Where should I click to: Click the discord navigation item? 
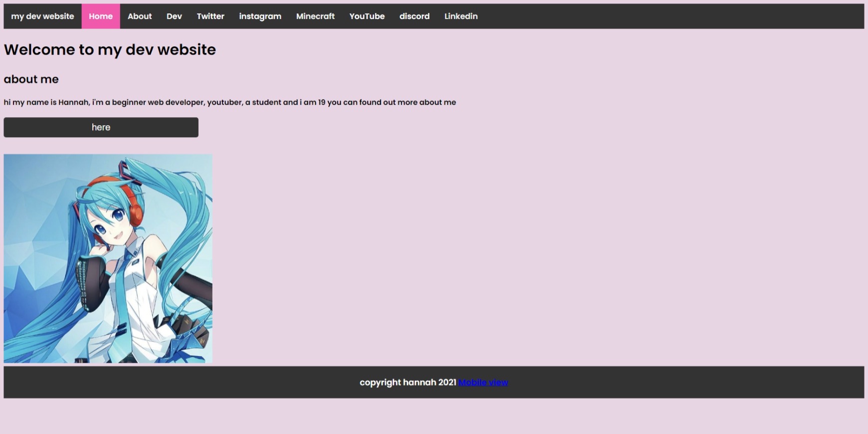(x=414, y=16)
